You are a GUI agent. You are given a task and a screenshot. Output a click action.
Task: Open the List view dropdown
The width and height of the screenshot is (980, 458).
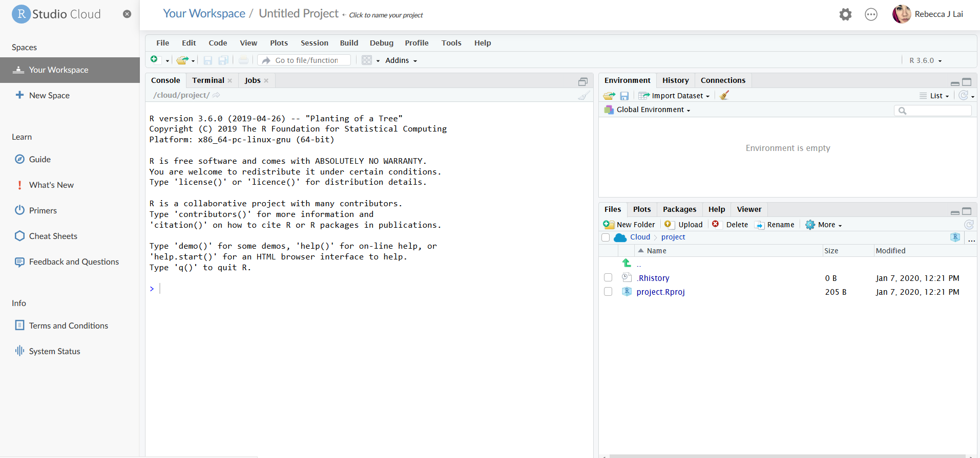(934, 96)
